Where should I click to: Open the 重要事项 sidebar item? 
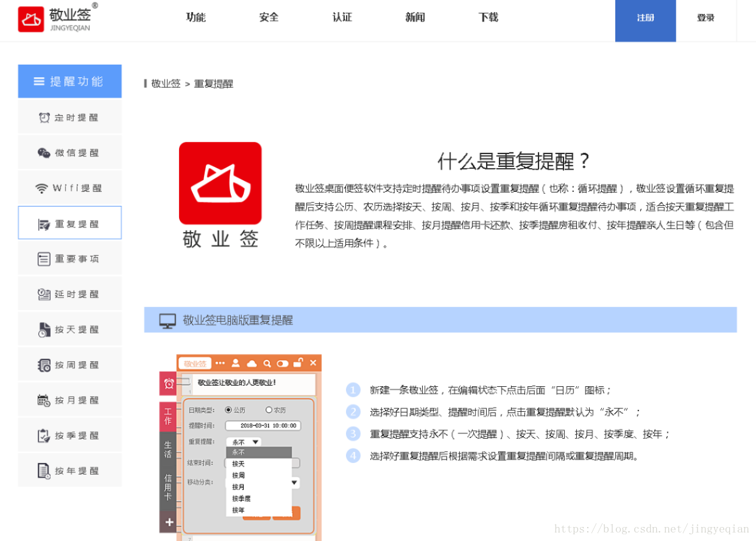70,259
